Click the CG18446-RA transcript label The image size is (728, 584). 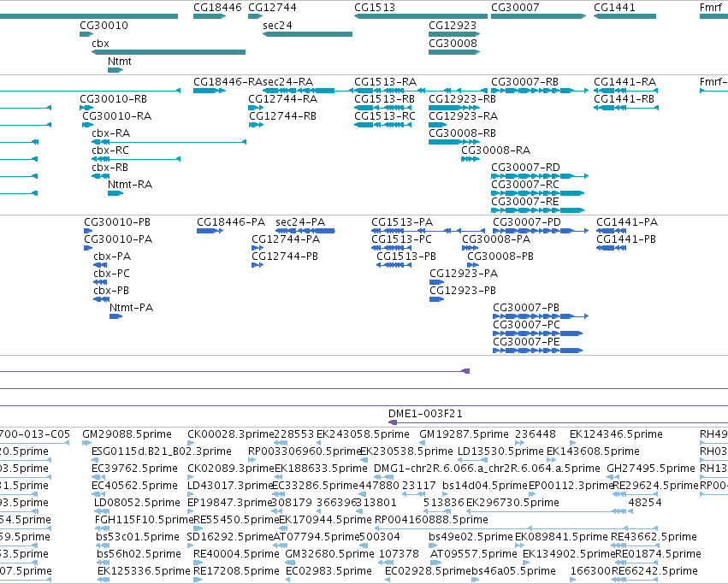pos(228,82)
